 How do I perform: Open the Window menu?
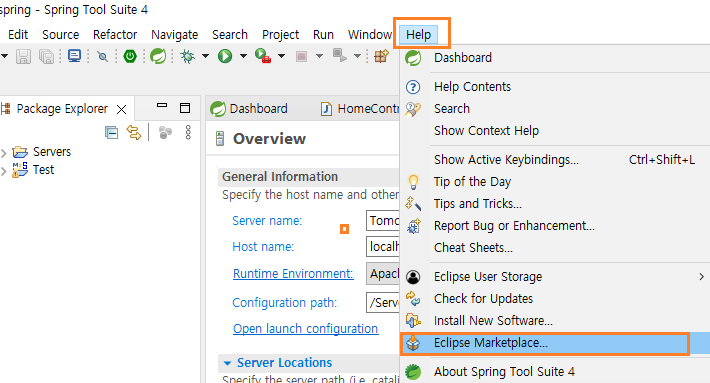(x=369, y=34)
